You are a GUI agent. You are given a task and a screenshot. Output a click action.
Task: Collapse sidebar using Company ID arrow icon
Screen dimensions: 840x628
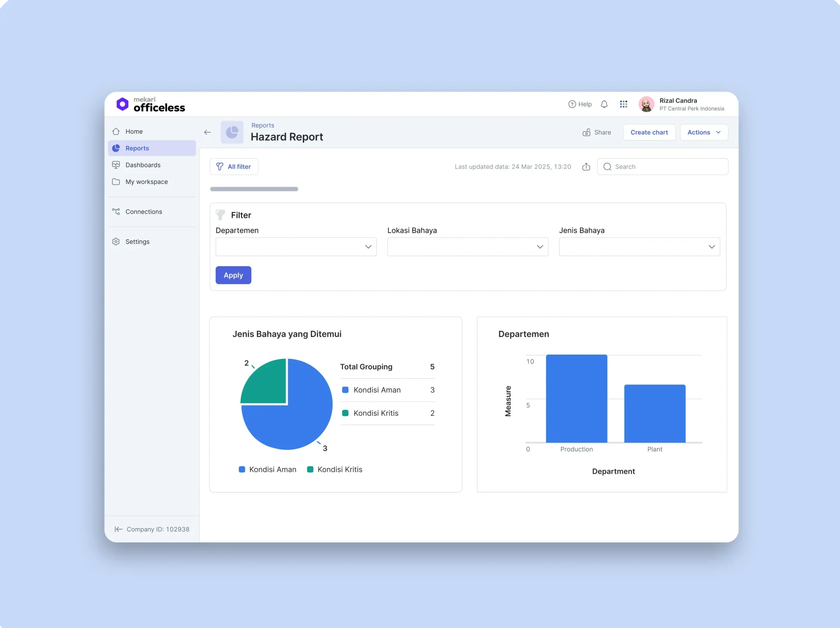[x=118, y=529]
